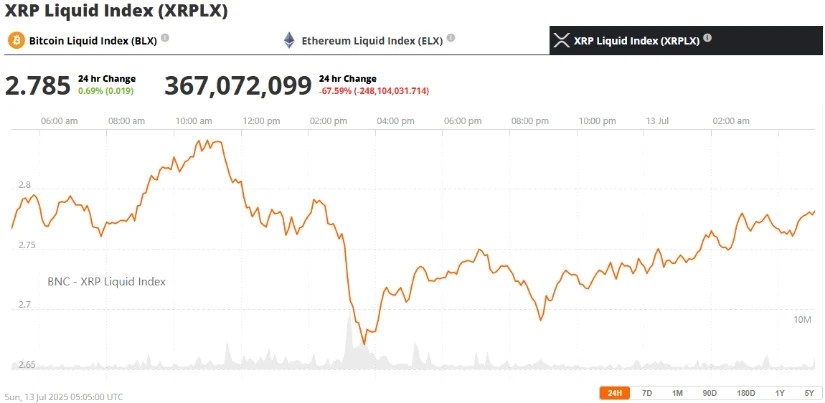This screenshot has width=825, height=403.
Task: Select the 90D time range
Action: pos(709,393)
